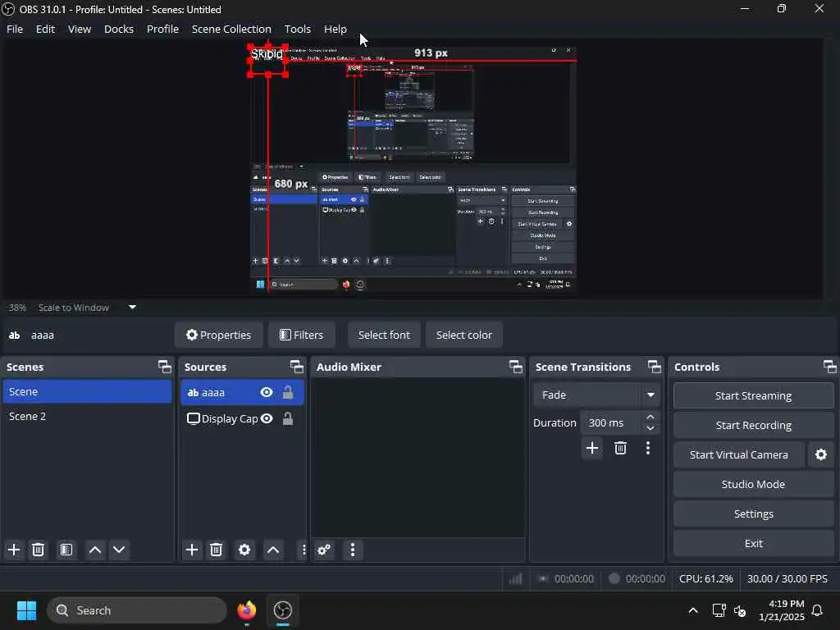Viewport: 840px width, 630px height.
Task: Open advanced audio properties gears icon
Action: tap(324, 550)
